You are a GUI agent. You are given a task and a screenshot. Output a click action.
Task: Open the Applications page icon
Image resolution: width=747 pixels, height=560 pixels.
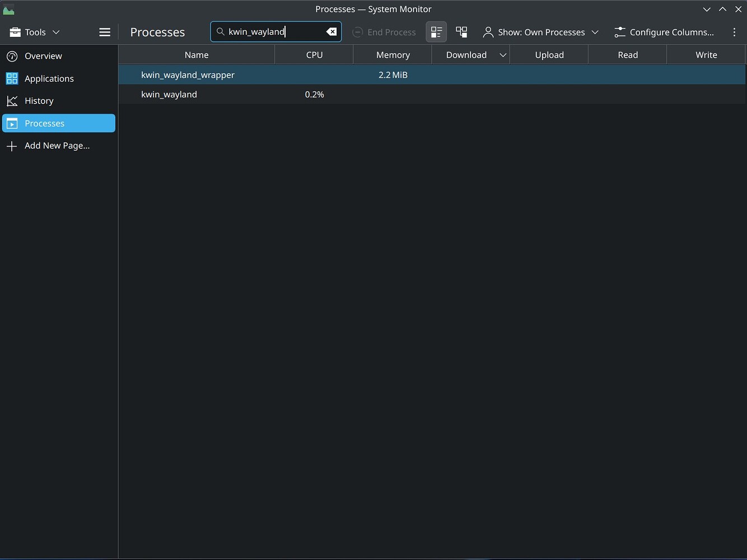[x=12, y=78]
